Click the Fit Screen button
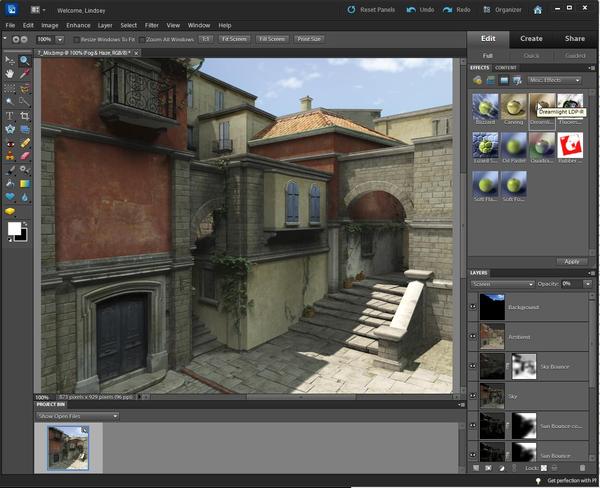Image resolution: width=600 pixels, height=488 pixels. tap(234, 39)
